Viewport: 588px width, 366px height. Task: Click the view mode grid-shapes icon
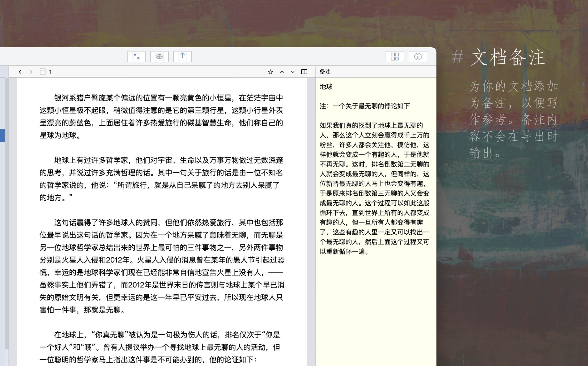coord(395,57)
